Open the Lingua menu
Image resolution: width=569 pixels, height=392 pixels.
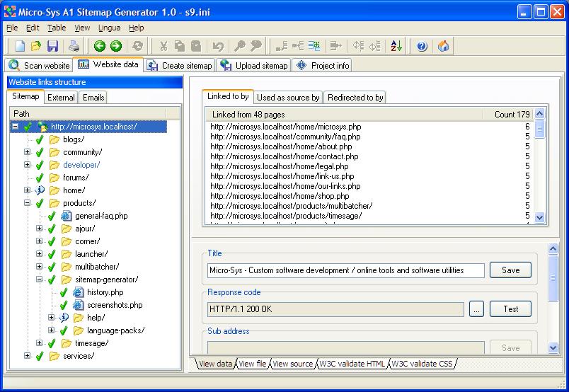(x=109, y=28)
